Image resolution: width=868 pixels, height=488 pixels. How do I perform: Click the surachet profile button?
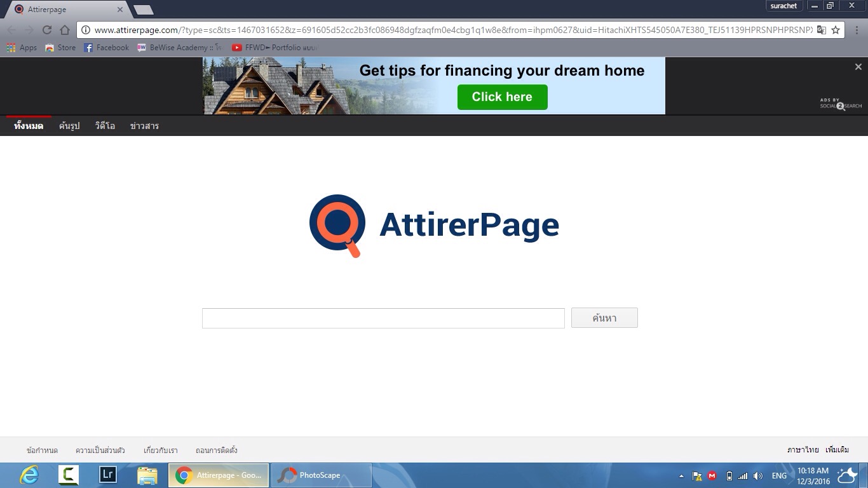click(783, 6)
